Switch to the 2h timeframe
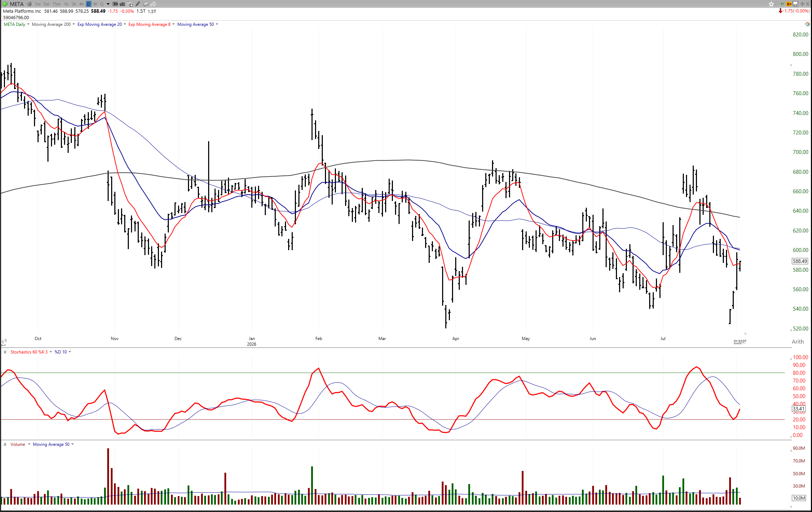The width and height of the screenshot is (812, 512). click(74, 4)
